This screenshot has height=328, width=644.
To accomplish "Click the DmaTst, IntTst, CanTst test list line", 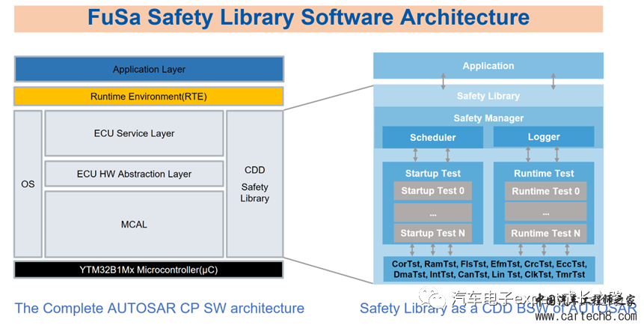I will pyautogui.click(x=489, y=275).
